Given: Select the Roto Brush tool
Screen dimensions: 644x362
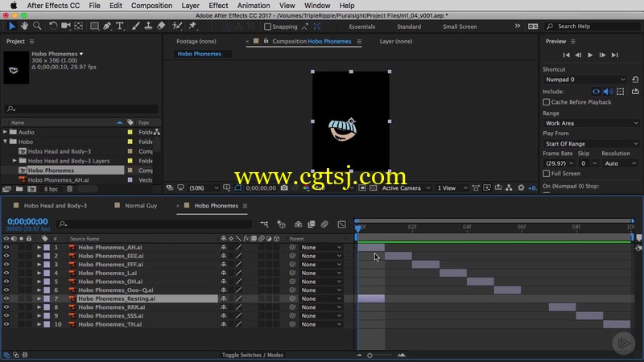Looking at the screenshot, I should click(x=177, y=26).
